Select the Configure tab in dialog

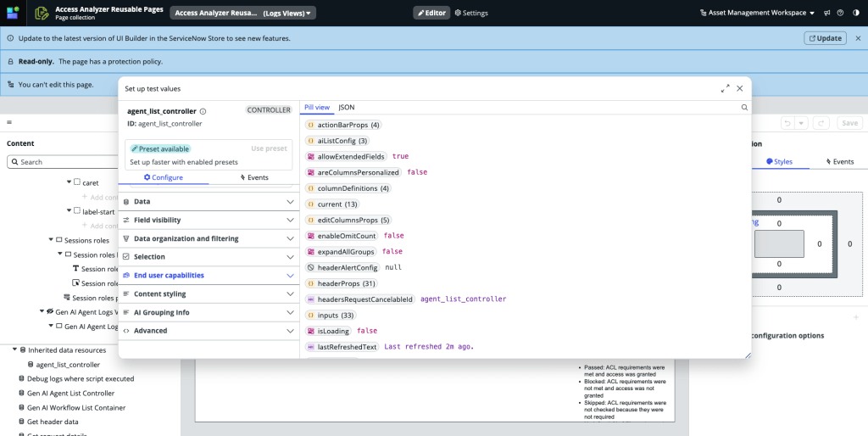point(164,177)
